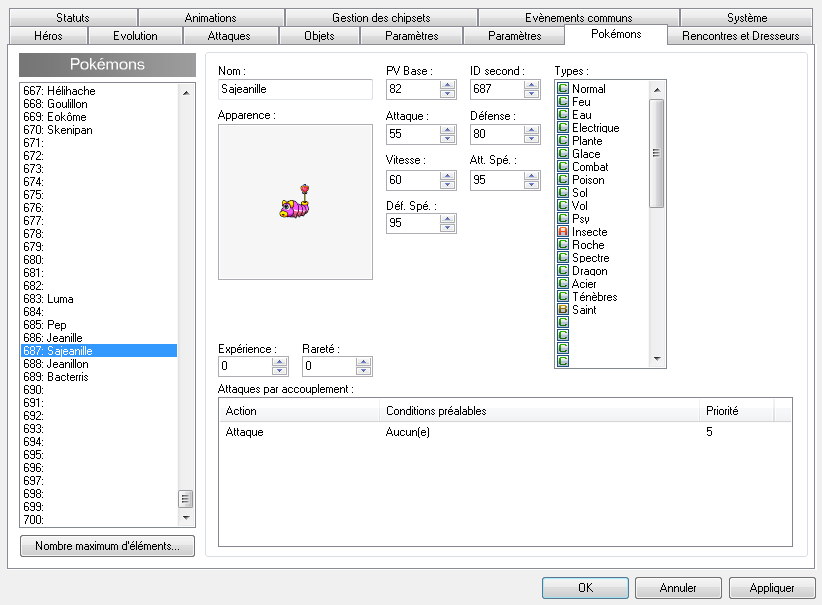Image resolution: width=822 pixels, height=605 pixels.
Task: Switch to the Statuts tab
Action: (73, 17)
